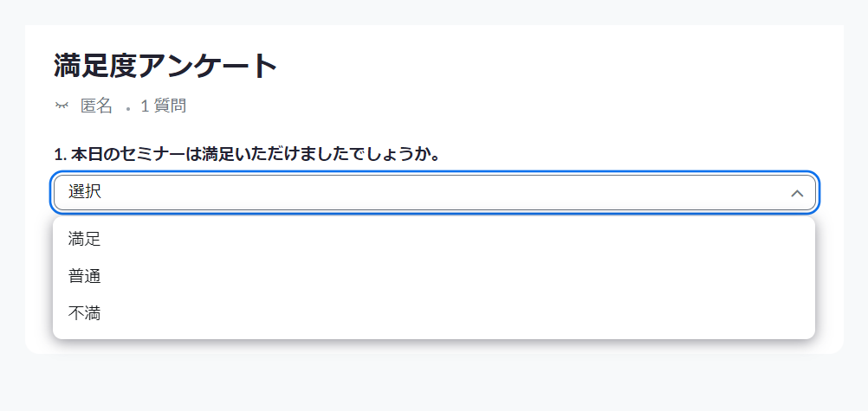Click empty space in the 普通 option row
The width and height of the screenshot is (868, 411).
coord(443,277)
